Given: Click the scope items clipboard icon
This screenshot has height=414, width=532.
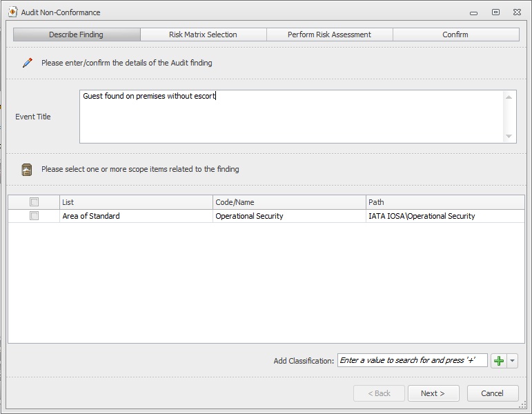Looking at the screenshot, I should click(27, 169).
